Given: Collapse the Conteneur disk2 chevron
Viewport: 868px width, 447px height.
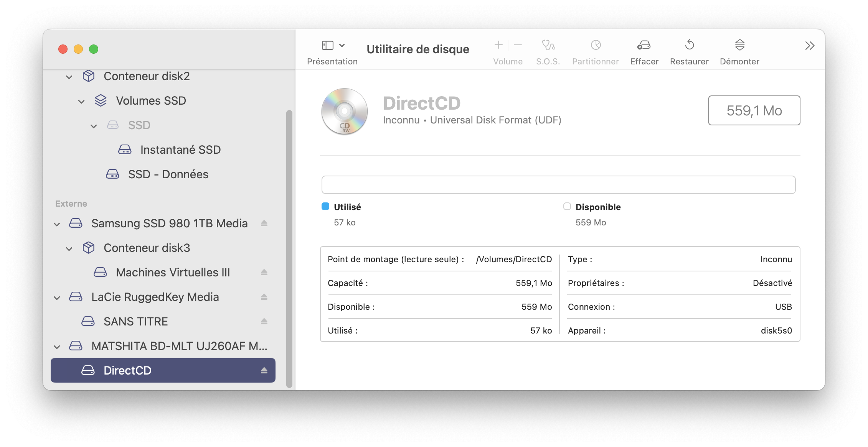Looking at the screenshot, I should point(69,77).
